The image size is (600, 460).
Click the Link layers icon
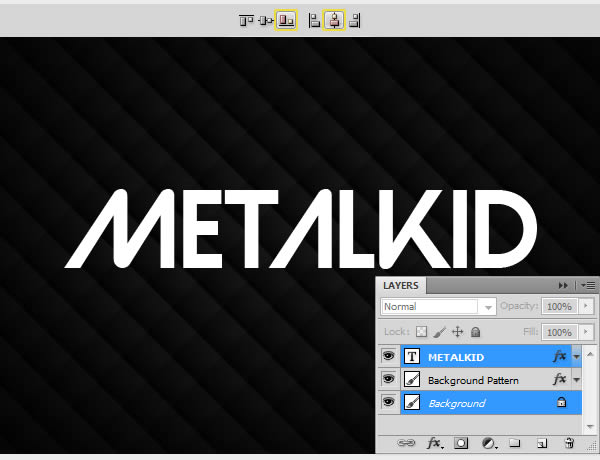(x=406, y=443)
